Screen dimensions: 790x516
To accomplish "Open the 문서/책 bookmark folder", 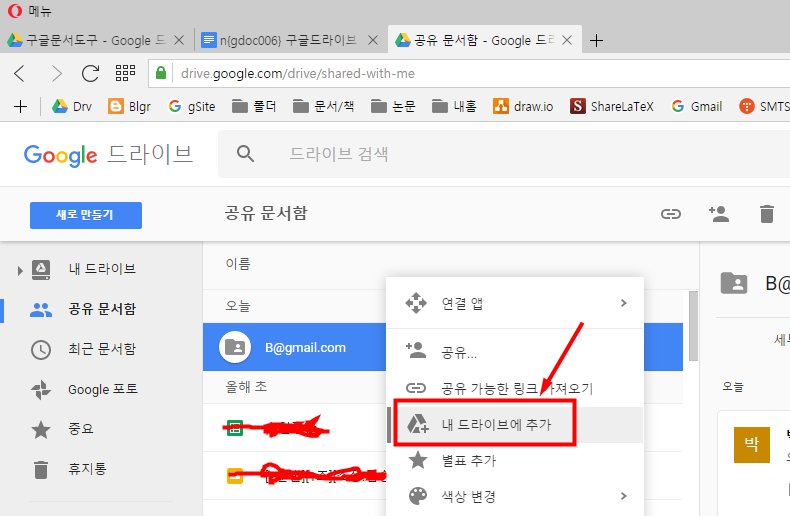I will pos(323,106).
